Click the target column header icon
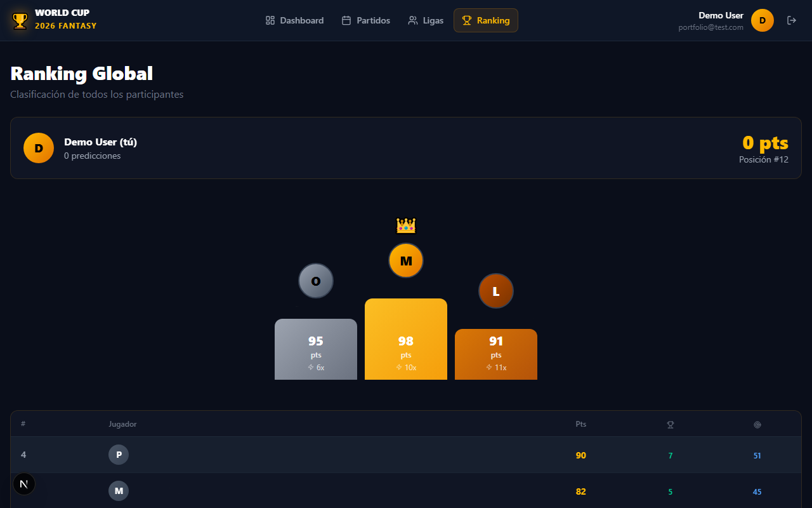Screen dimensions: 812x508 pyautogui.click(x=757, y=424)
